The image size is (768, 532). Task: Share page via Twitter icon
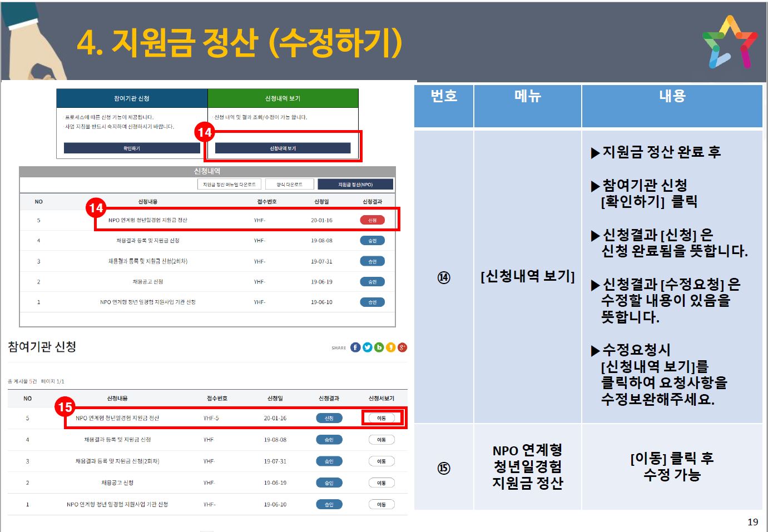pyautogui.click(x=367, y=347)
